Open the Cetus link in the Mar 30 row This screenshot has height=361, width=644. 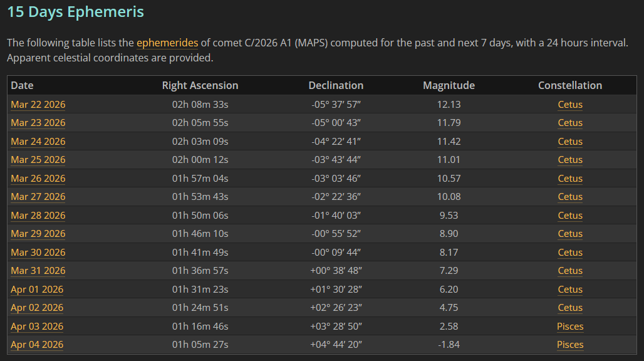(570, 253)
